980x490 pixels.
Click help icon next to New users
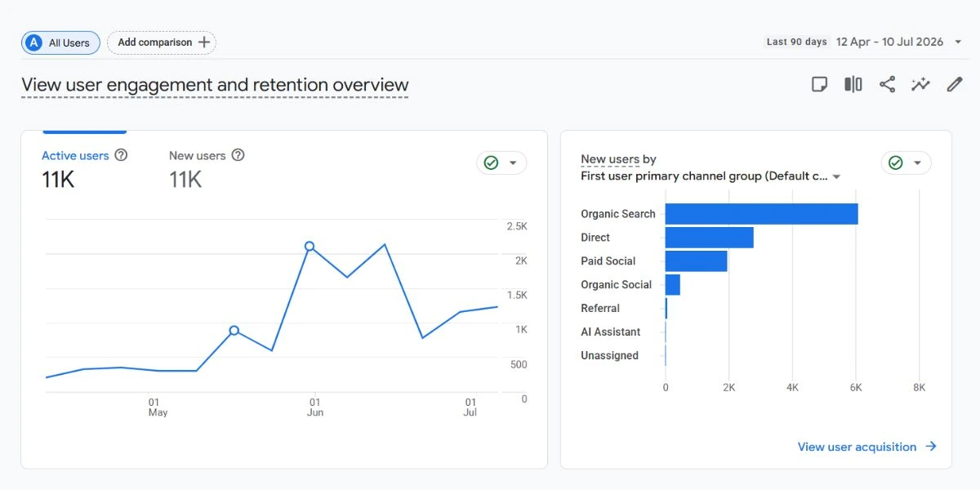pyautogui.click(x=238, y=155)
